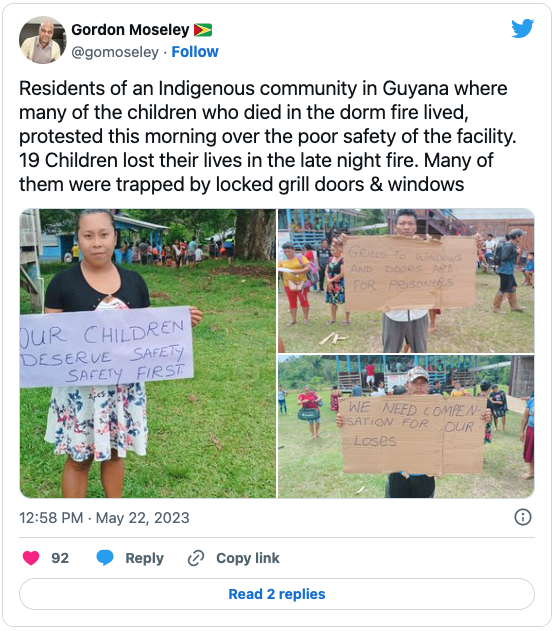Open the tweet info circle icon
Screen dimensions: 556x631
[523, 517]
